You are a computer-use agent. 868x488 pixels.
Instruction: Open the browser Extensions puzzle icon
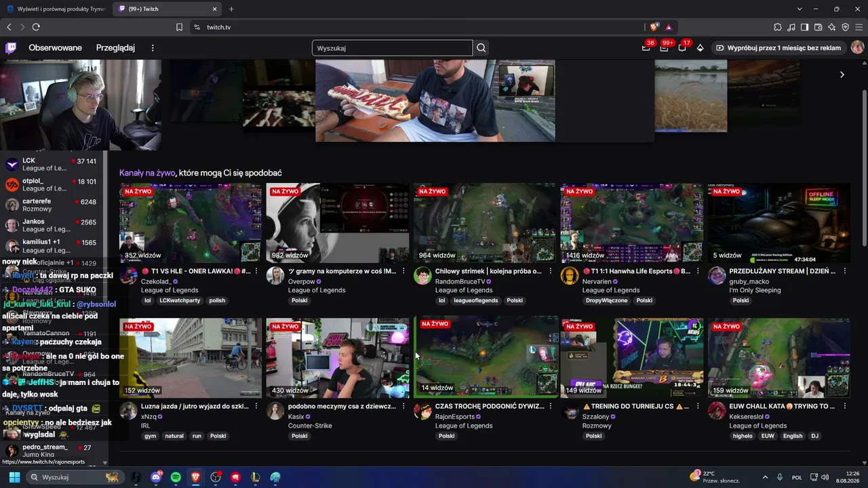(778, 27)
